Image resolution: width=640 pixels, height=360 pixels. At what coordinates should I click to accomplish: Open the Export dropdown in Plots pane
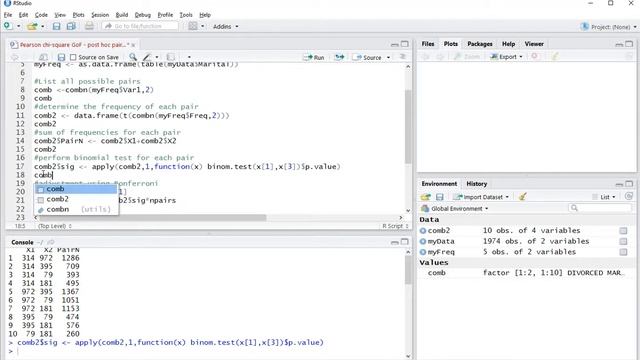coord(507,57)
